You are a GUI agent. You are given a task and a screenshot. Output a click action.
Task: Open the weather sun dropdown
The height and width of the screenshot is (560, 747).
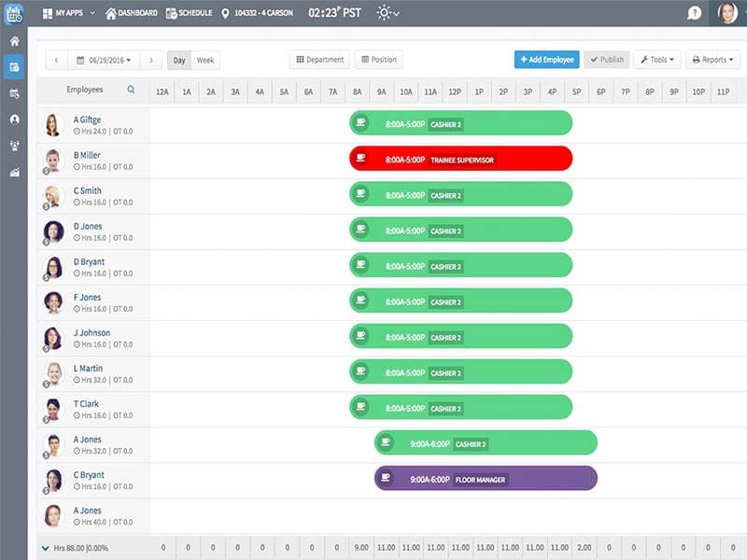pyautogui.click(x=388, y=13)
